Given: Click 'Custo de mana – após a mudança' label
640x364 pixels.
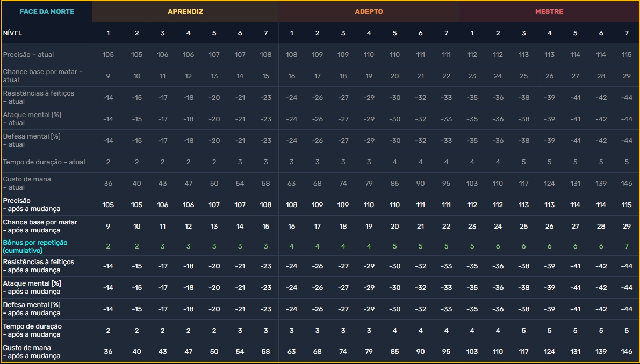Looking at the screenshot, I should coord(31,352).
